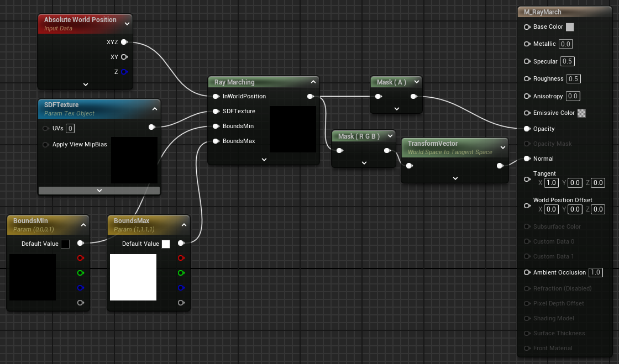
Task: Collapse the Ray Marching node header chevron
Action: (313, 82)
